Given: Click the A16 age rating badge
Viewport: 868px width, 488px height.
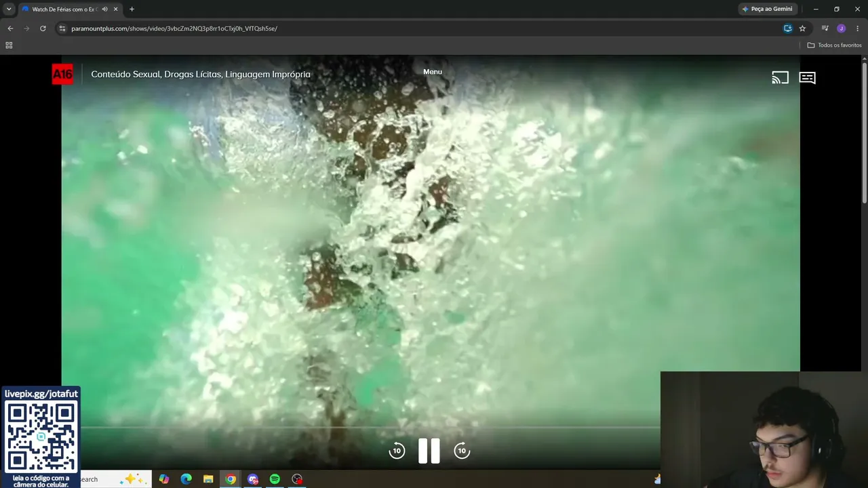Looking at the screenshot, I should [x=62, y=75].
